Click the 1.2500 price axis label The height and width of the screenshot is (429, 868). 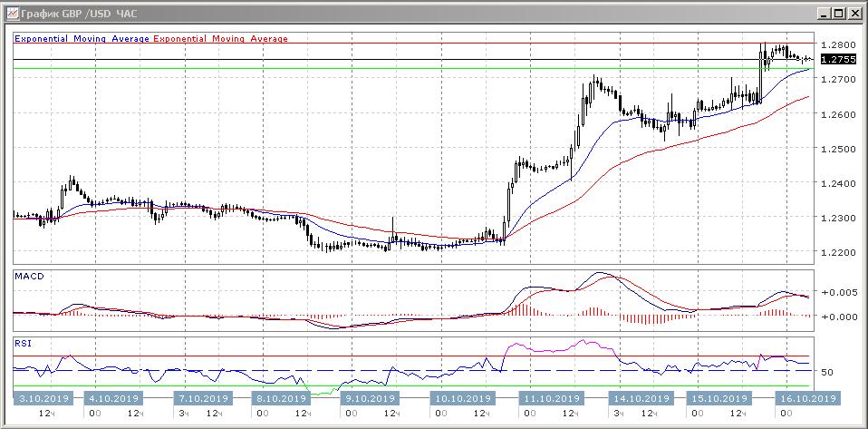[x=839, y=149]
